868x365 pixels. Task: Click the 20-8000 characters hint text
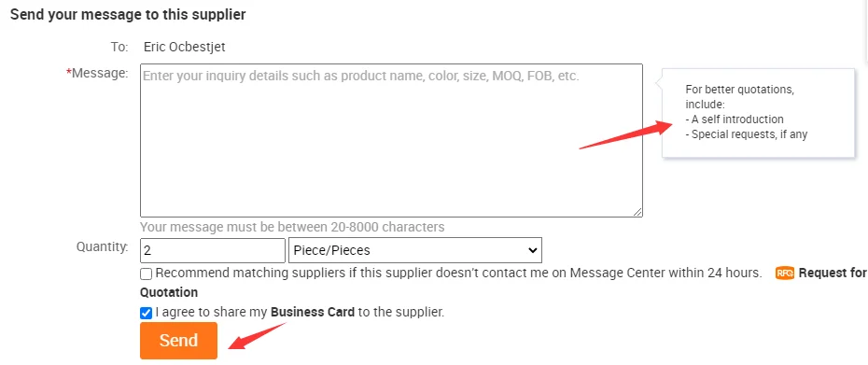292,227
